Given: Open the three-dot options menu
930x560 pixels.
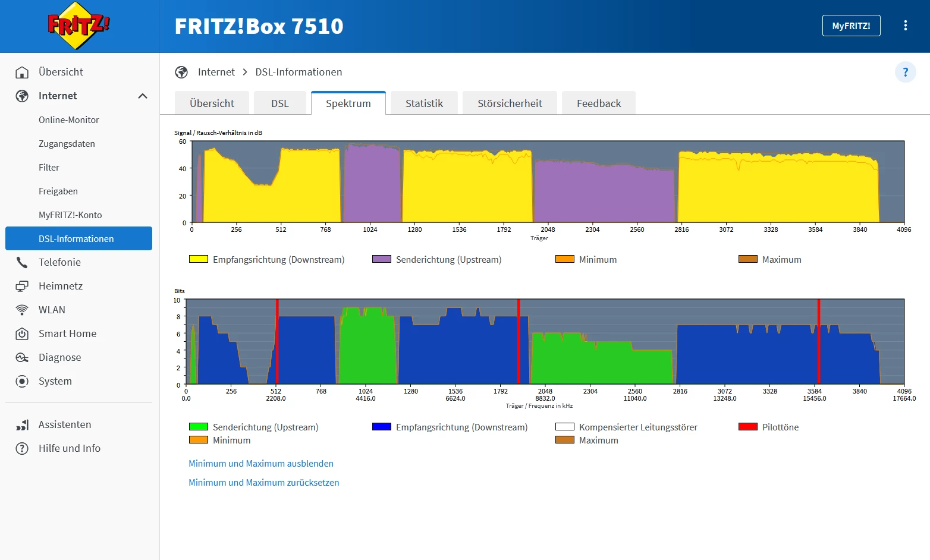Looking at the screenshot, I should (x=905, y=26).
